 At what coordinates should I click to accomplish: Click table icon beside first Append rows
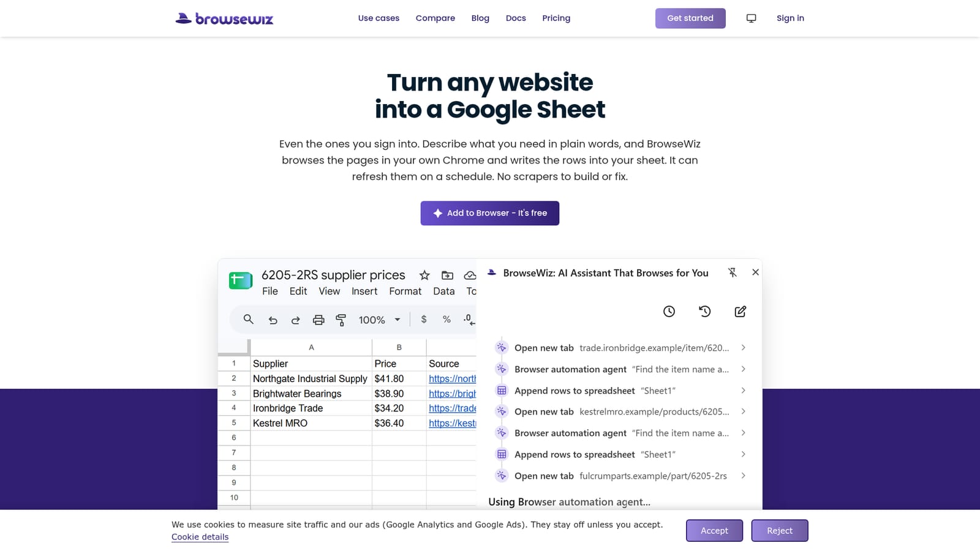coord(502,391)
